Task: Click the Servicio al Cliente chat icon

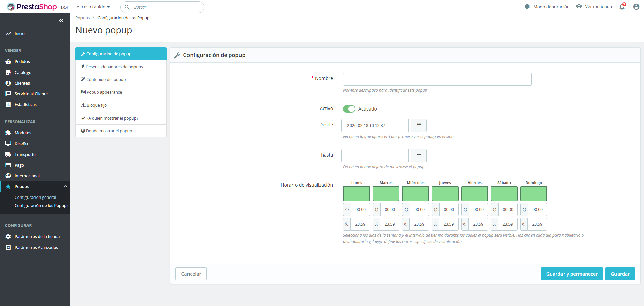Action: coord(8,94)
